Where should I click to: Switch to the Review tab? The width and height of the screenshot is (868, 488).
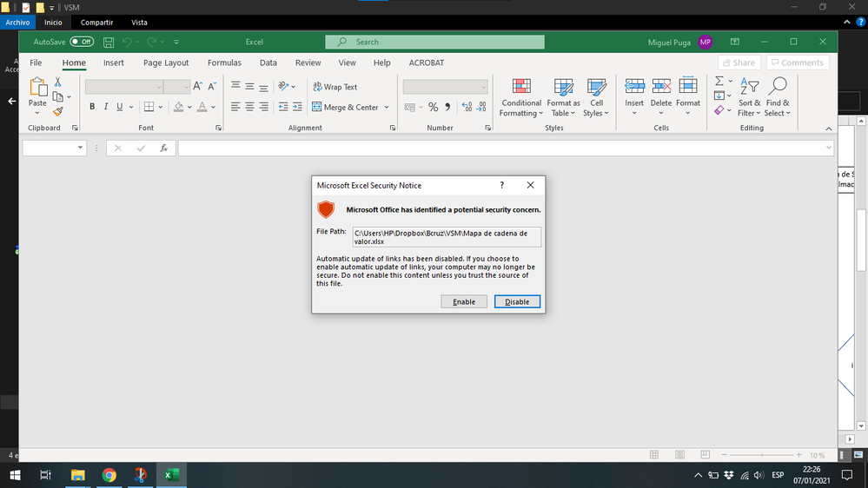pyautogui.click(x=308, y=63)
